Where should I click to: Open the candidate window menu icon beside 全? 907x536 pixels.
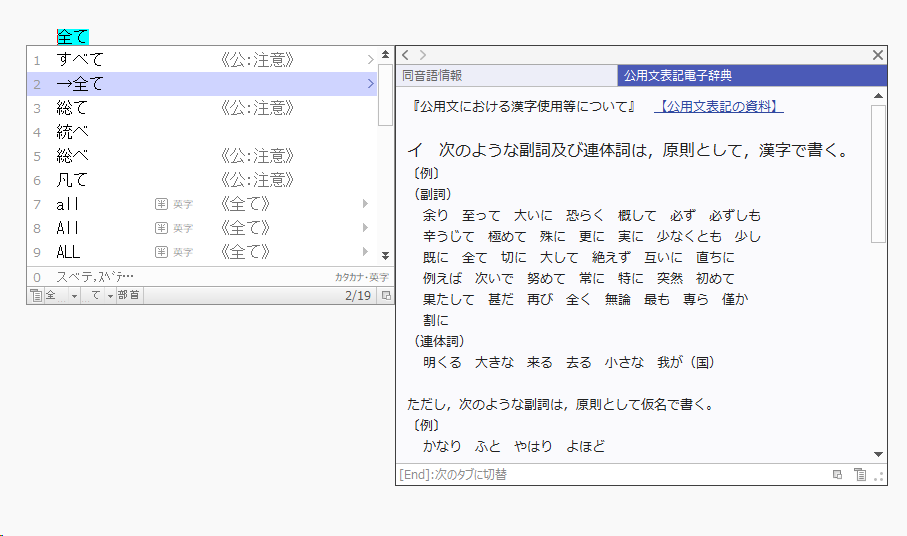tap(36, 295)
